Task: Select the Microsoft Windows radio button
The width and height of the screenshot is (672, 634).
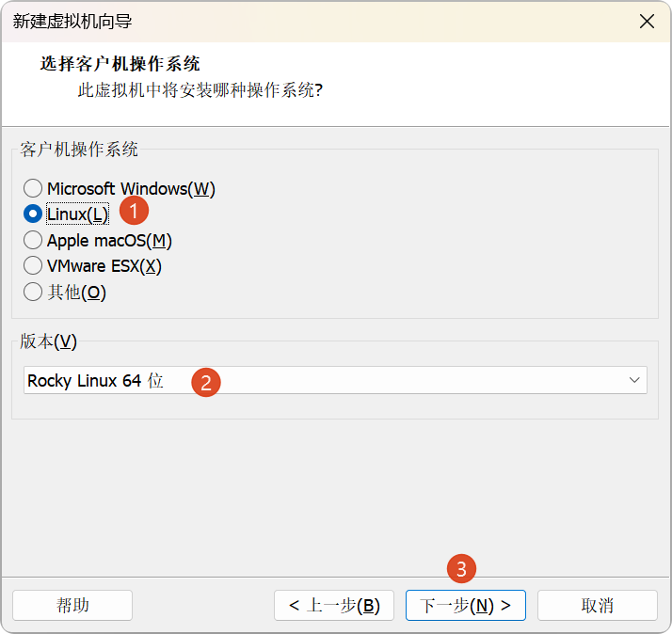Action: 33,188
